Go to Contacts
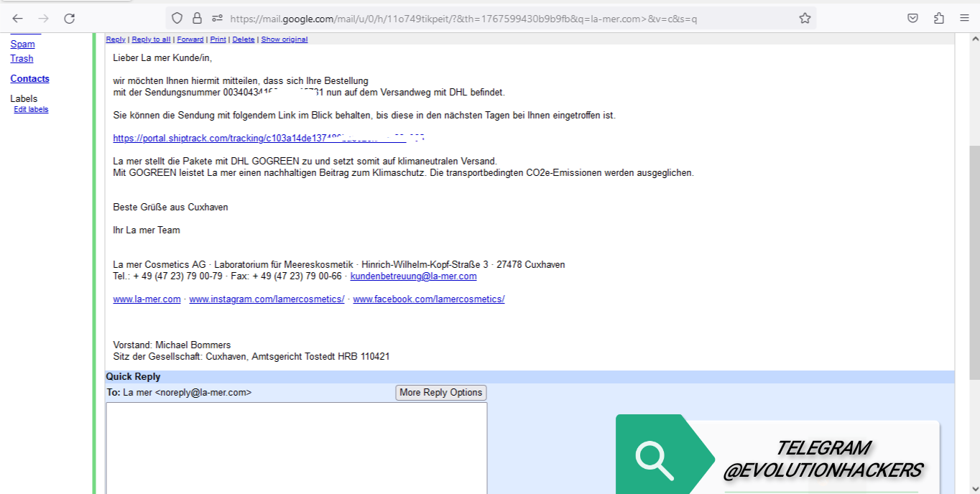The height and width of the screenshot is (494, 980). coord(29,79)
